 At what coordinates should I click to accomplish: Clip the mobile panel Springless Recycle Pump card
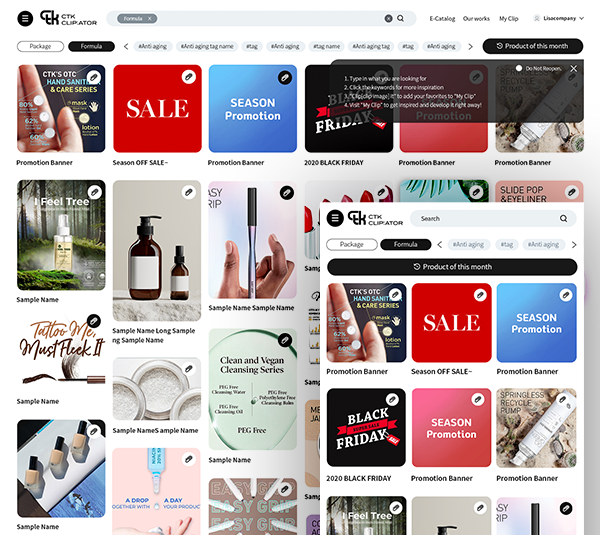(562, 400)
